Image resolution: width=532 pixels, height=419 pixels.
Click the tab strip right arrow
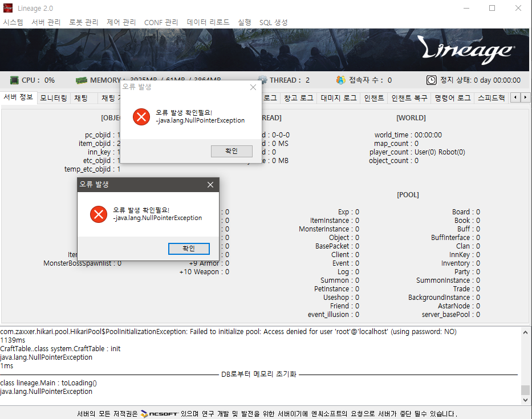(525, 97)
